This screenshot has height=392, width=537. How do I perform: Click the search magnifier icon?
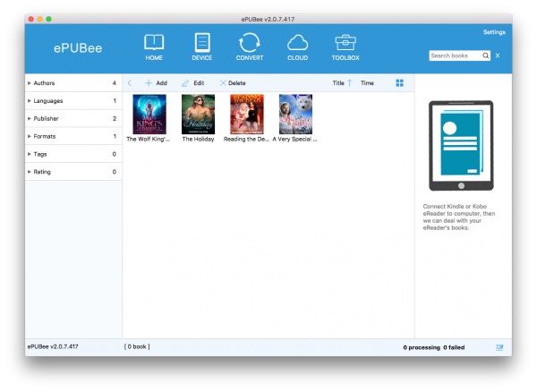[486, 55]
